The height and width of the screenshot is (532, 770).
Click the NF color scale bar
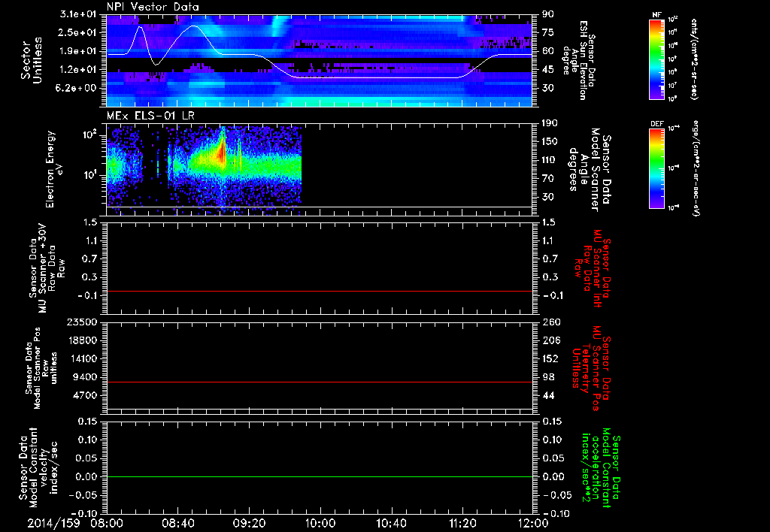tap(657, 59)
